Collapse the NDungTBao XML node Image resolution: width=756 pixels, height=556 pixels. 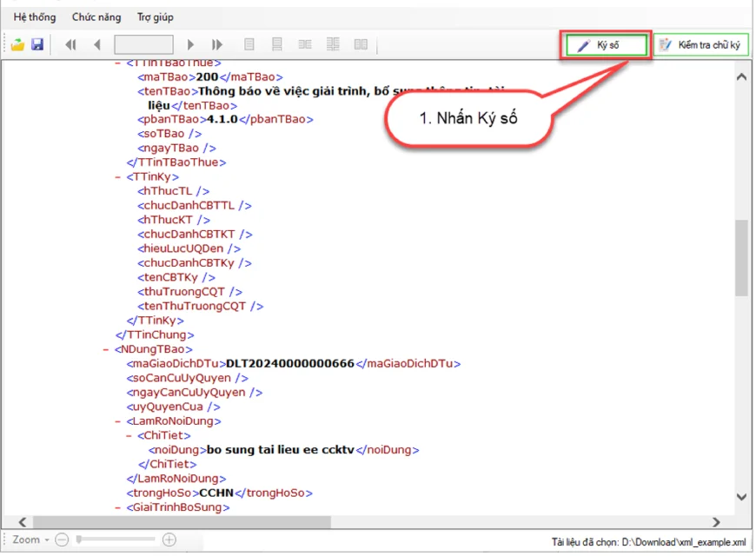[106, 349]
